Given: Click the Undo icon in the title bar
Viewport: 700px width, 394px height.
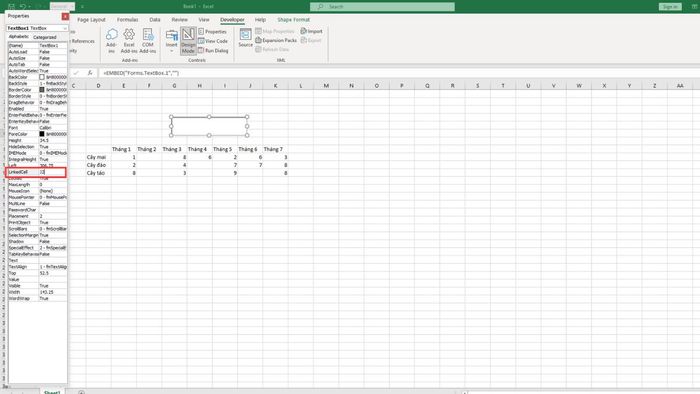Looking at the screenshot, I should coord(23,6).
